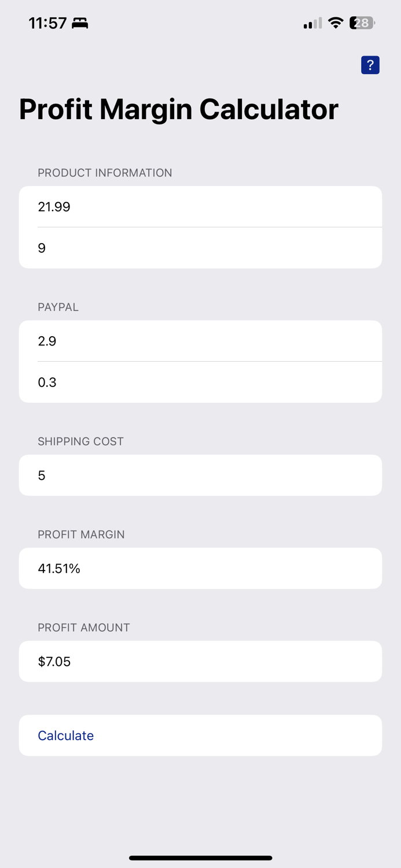Tap the Calculate button

click(65, 735)
